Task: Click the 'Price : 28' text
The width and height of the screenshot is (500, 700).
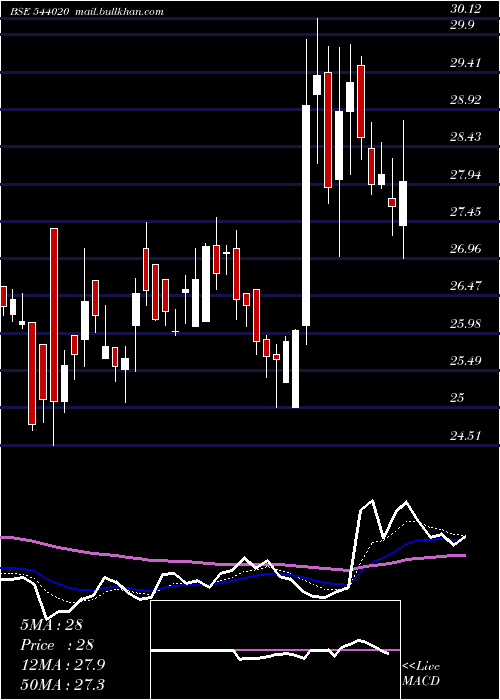Action: (x=57, y=645)
